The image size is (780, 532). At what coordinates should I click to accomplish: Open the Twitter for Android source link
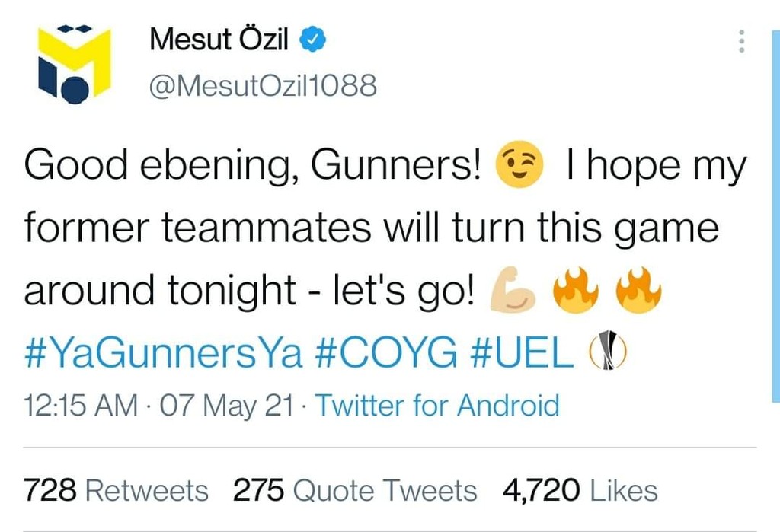(x=437, y=405)
